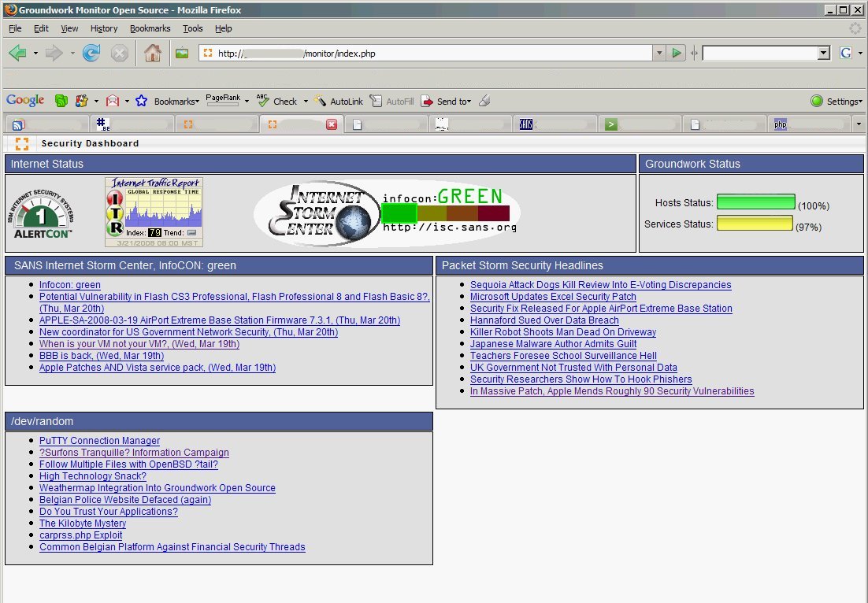Open 'BBB is back, (Wed, Mar 19th)' link

click(x=102, y=356)
